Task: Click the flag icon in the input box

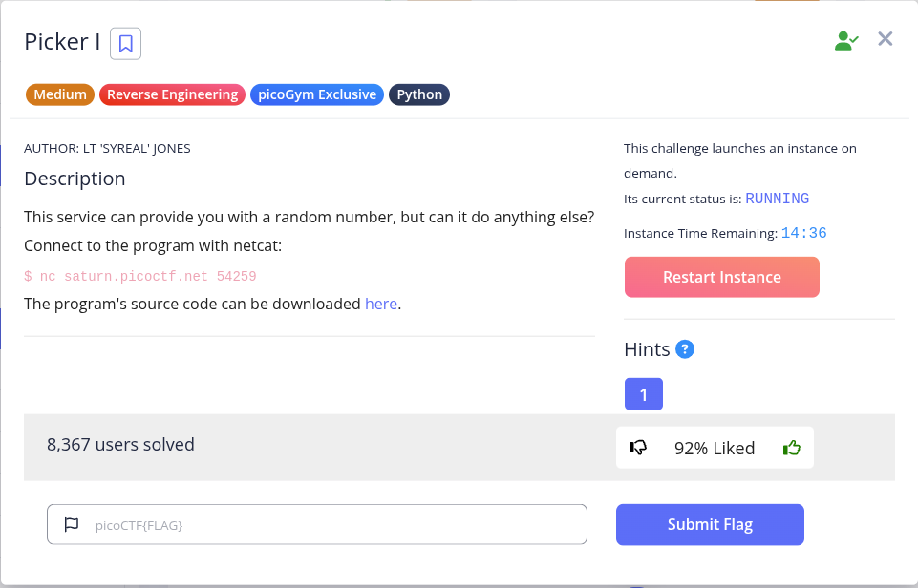Action: pos(72,524)
